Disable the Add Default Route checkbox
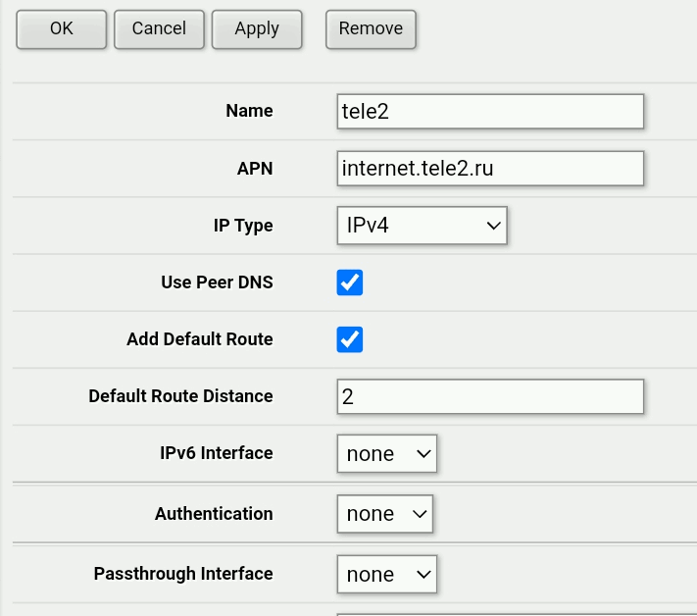 coord(350,339)
